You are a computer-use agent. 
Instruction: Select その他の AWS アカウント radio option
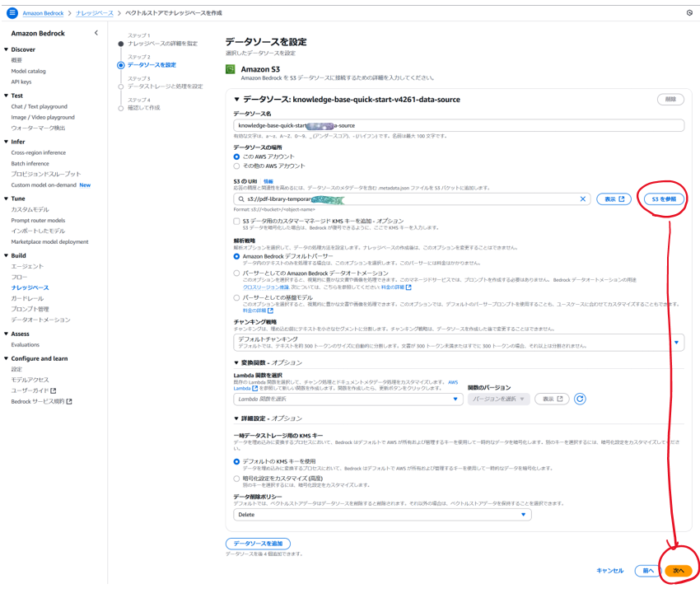236,166
